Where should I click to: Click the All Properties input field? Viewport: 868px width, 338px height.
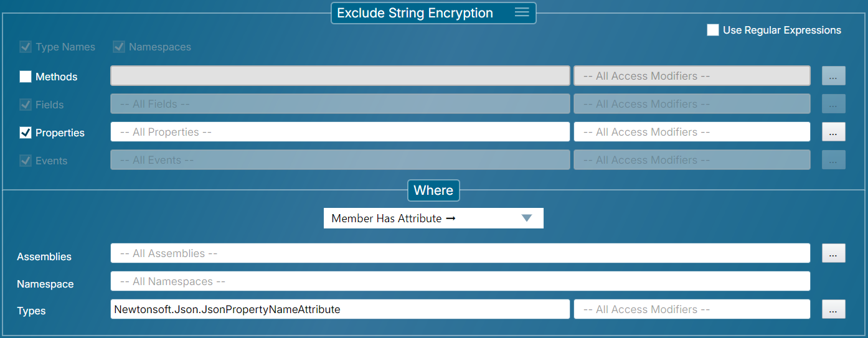(340, 132)
